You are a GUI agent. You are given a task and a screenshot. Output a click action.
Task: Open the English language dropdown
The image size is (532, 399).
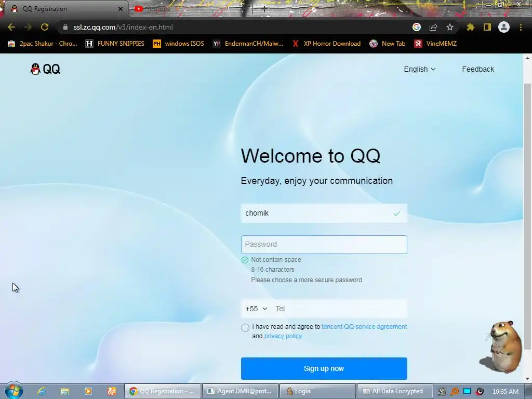pos(420,69)
